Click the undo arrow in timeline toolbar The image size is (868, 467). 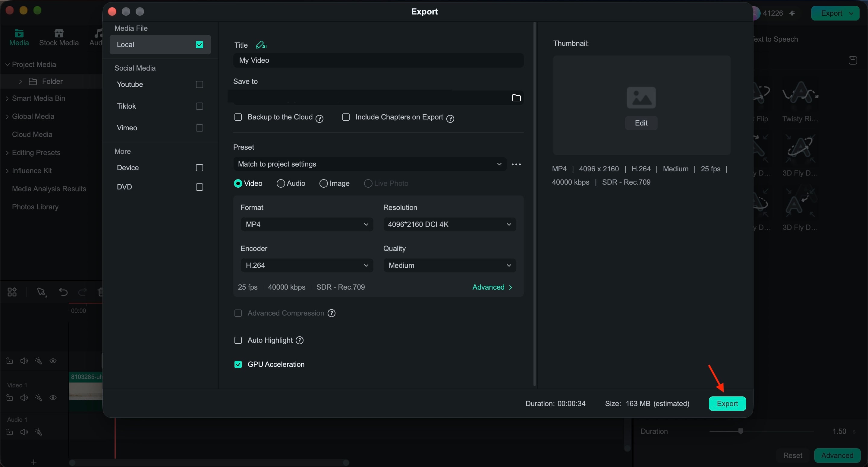(63, 292)
